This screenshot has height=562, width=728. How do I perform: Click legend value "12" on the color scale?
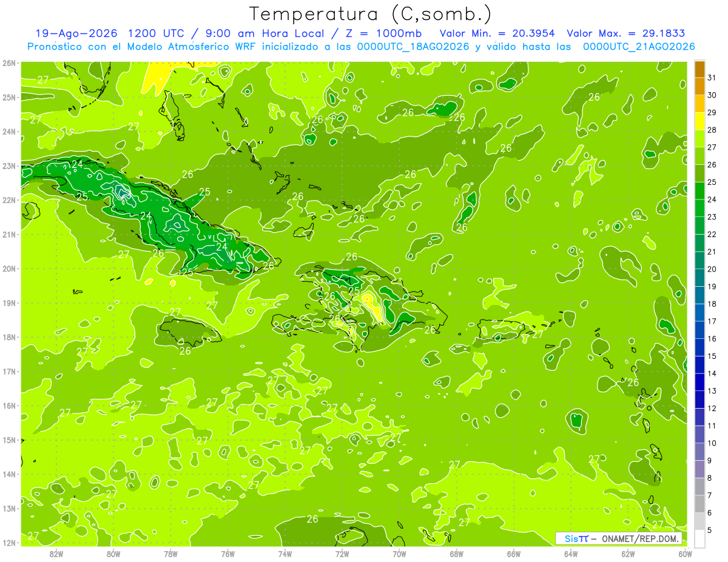click(712, 408)
